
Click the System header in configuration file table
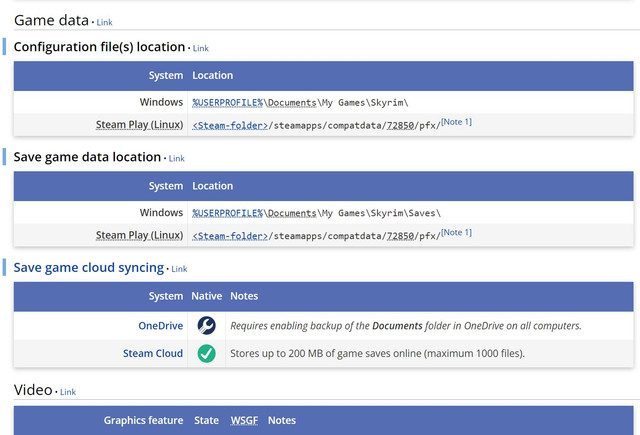tap(166, 75)
